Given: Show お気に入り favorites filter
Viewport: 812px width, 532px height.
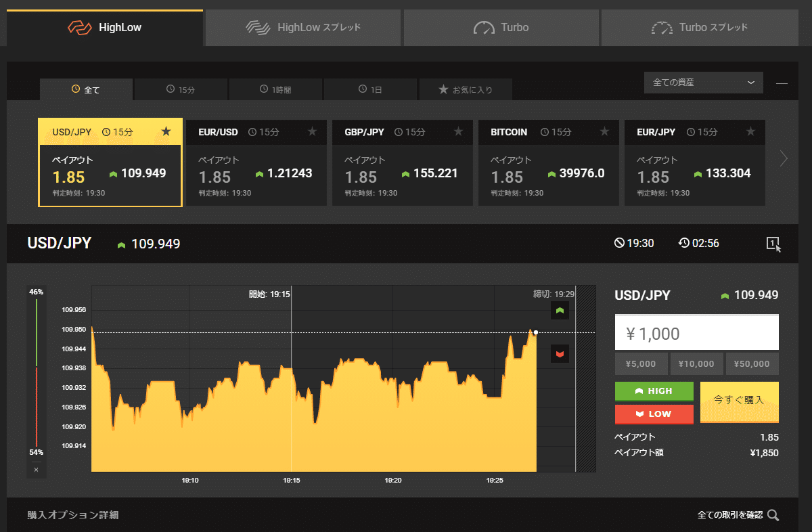Looking at the screenshot, I should point(466,89).
